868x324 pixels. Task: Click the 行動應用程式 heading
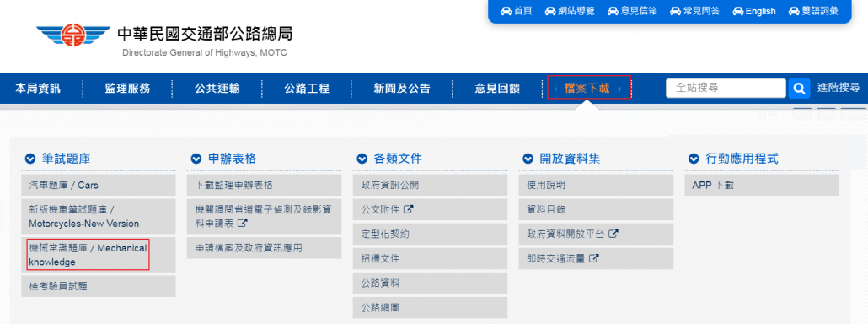tap(742, 159)
